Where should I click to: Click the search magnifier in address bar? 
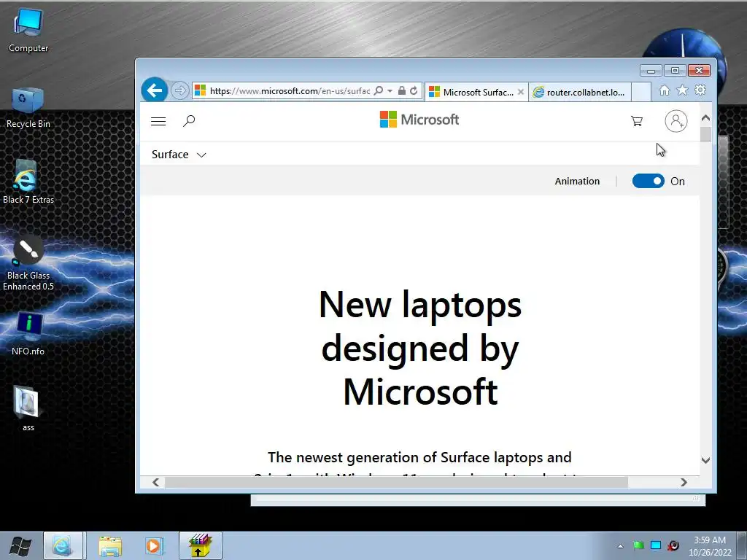[379, 90]
